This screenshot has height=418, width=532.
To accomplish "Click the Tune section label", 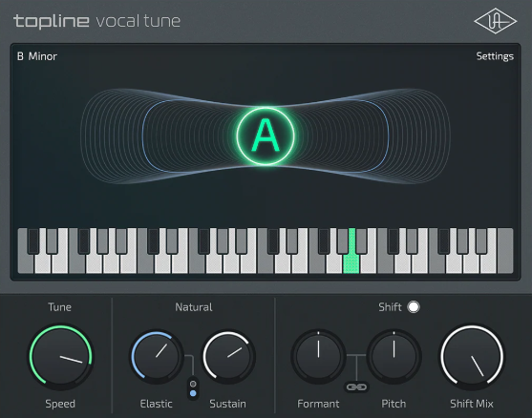I will click(60, 307).
